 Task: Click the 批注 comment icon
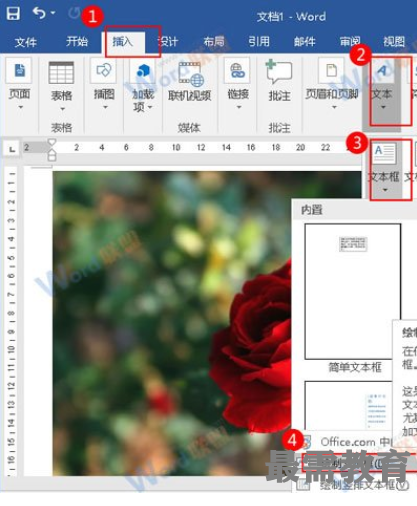pyautogui.click(x=279, y=71)
